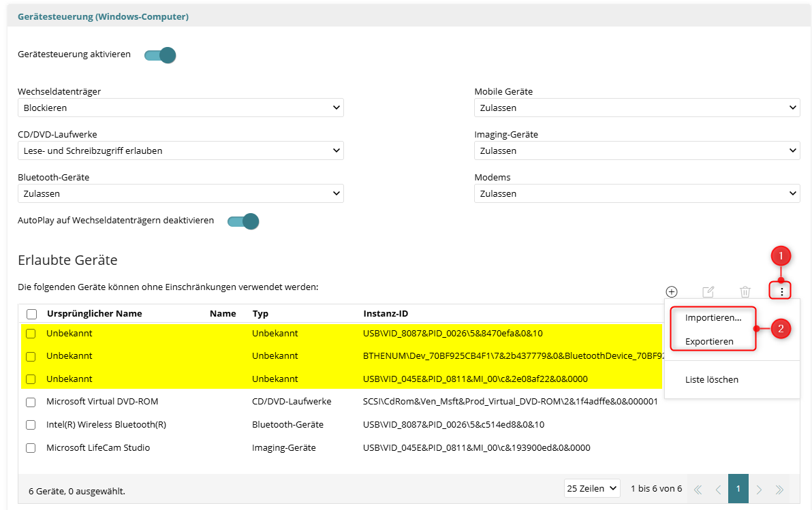Image resolution: width=812 pixels, height=510 pixels.
Task: Click Liste löschen menu entry
Action: pyautogui.click(x=711, y=379)
